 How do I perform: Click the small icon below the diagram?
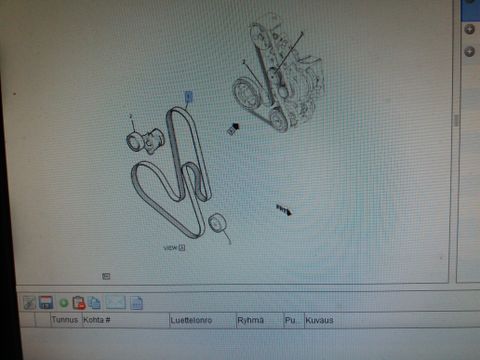pos(106,276)
